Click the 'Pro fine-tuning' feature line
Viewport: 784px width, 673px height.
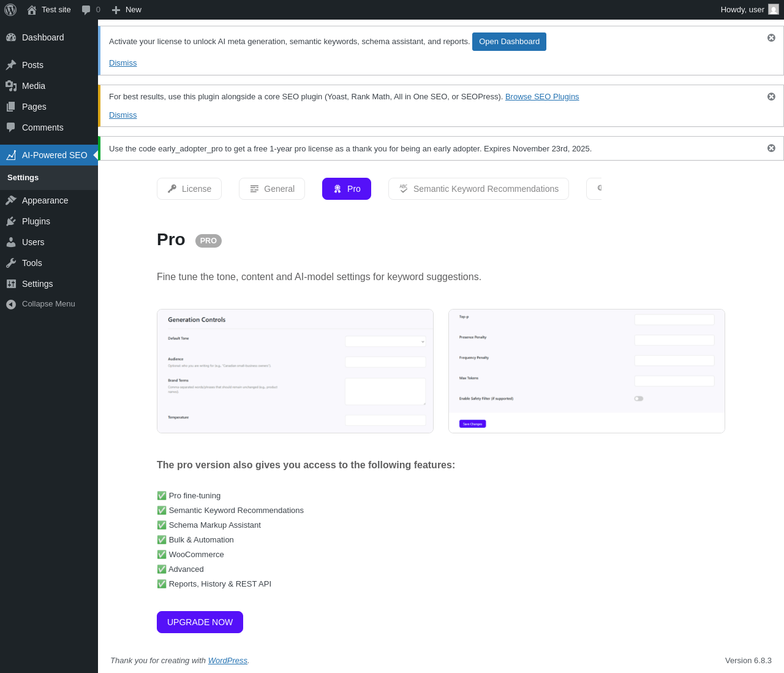pos(189,496)
